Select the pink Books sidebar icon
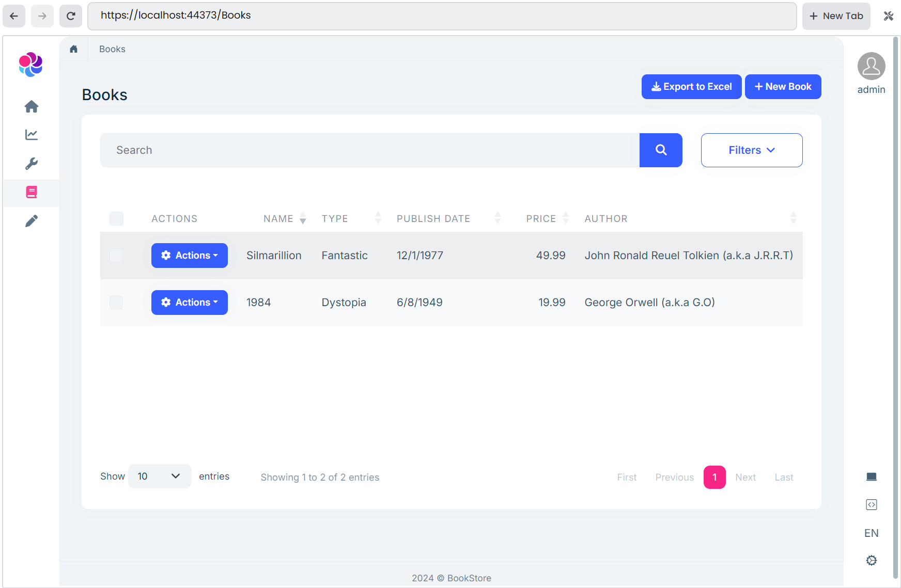 coord(32,193)
